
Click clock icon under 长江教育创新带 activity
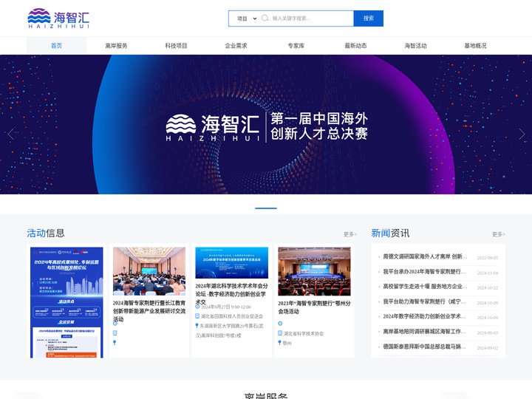tap(115, 324)
